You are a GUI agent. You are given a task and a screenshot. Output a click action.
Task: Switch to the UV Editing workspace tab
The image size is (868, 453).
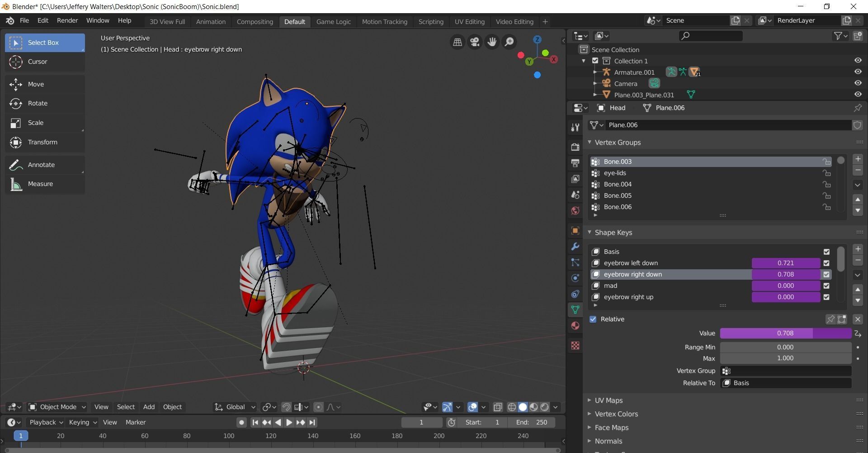(469, 22)
